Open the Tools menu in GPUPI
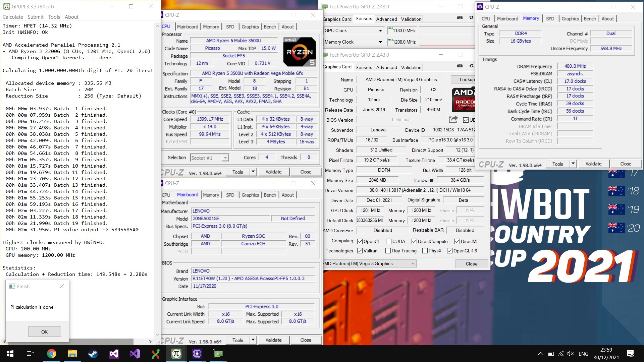This screenshot has width=644, height=362. (x=54, y=17)
